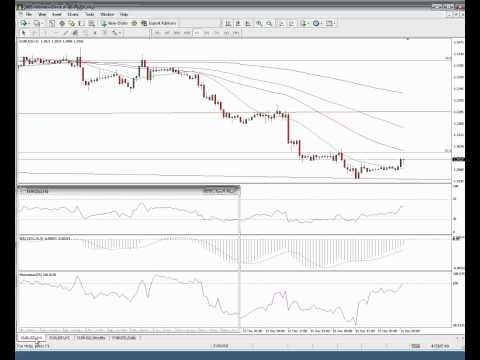This screenshot has height=360, width=480.
Task: Show the Navigator panel
Action: click(71, 23)
